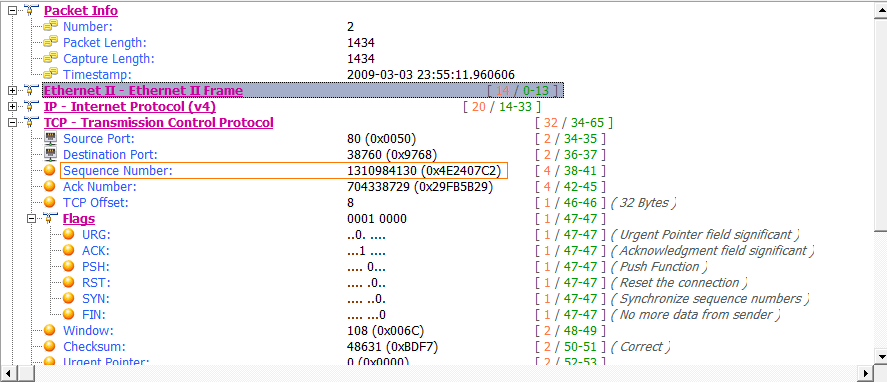This screenshot has width=887, height=383.
Task: Click the tree icon next to Flags
Action: point(49,218)
